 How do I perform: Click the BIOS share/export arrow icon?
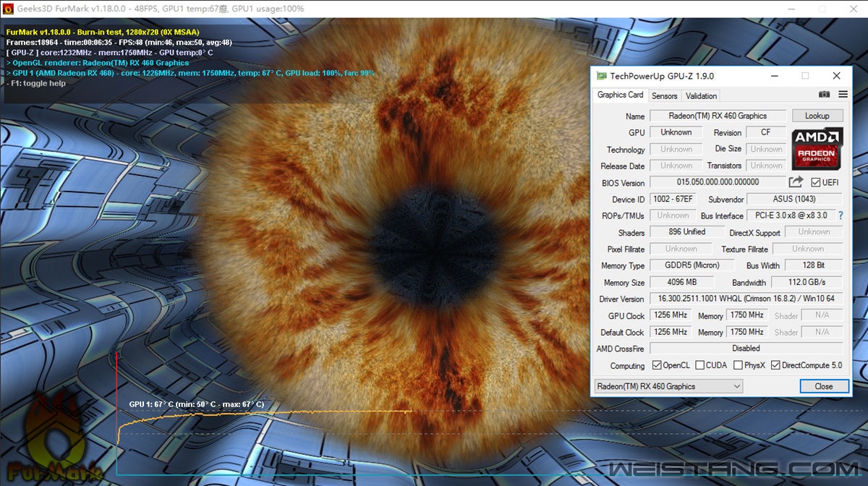tap(796, 182)
